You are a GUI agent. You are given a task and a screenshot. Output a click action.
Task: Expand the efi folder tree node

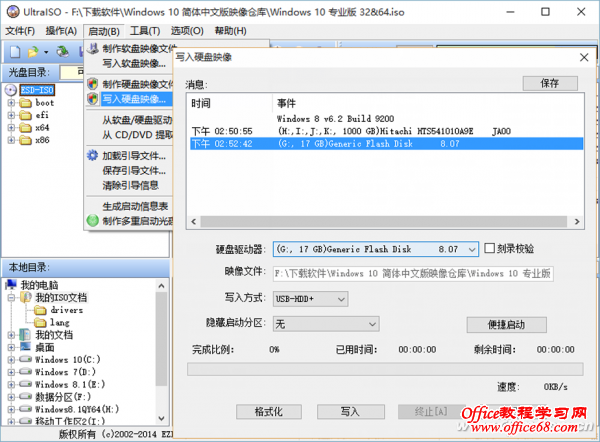pos(11,115)
